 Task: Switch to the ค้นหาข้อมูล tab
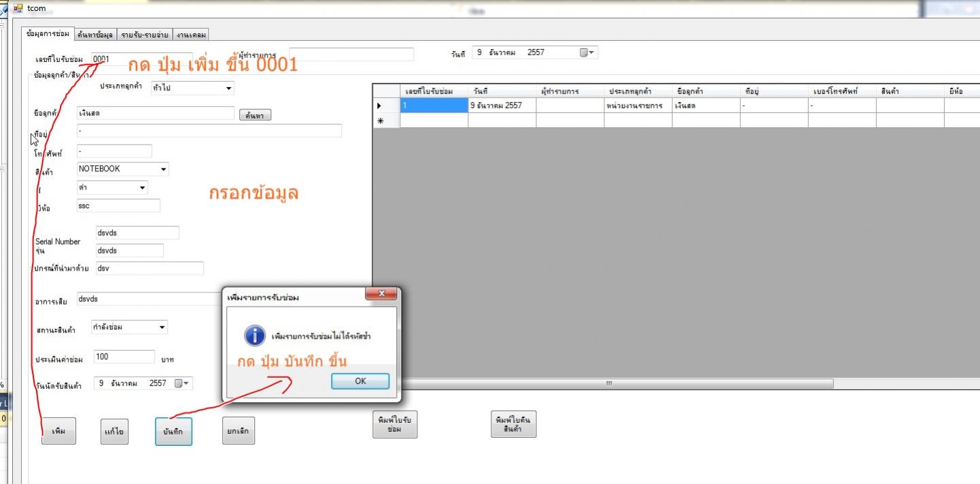click(x=94, y=34)
